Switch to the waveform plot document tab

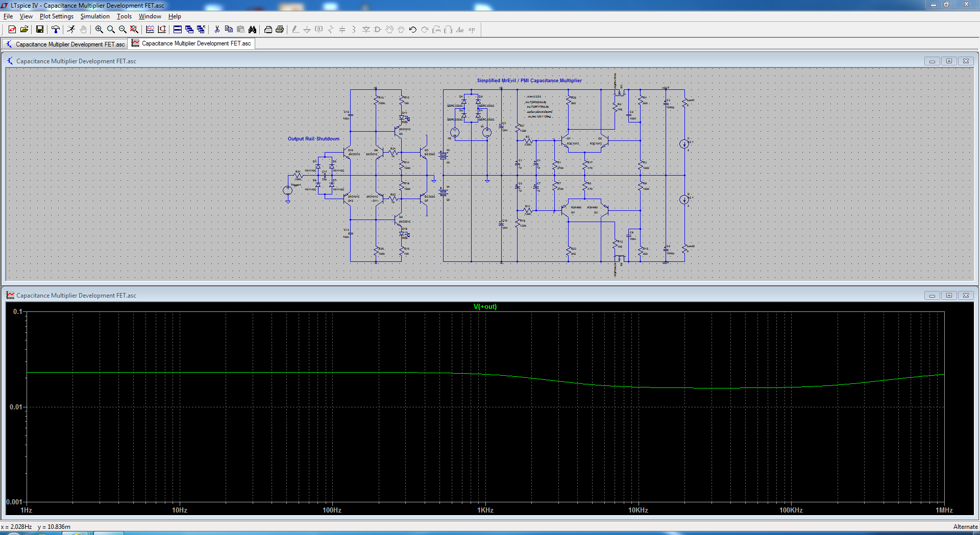[x=191, y=43]
